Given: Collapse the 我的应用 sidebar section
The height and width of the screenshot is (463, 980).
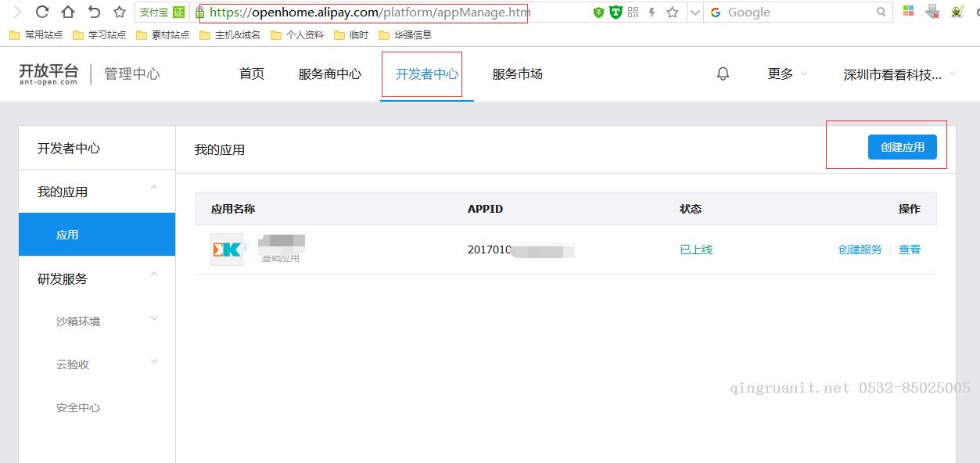Looking at the screenshot, I should pyautogui.click(x=97, y=192).
